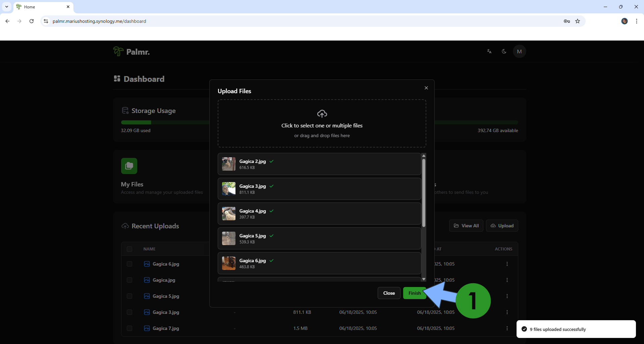
Task: Click the scroll-down arrow of upload list
Action: coord(424,279)
